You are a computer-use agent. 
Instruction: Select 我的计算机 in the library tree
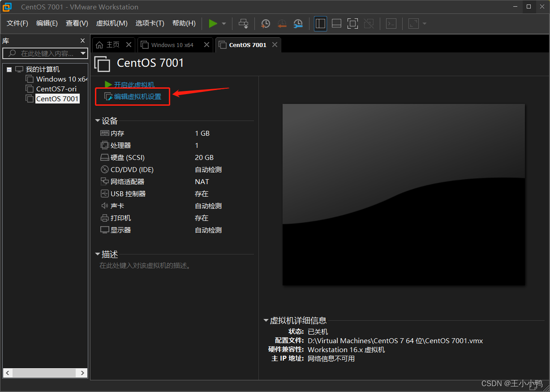coord(43,69)
